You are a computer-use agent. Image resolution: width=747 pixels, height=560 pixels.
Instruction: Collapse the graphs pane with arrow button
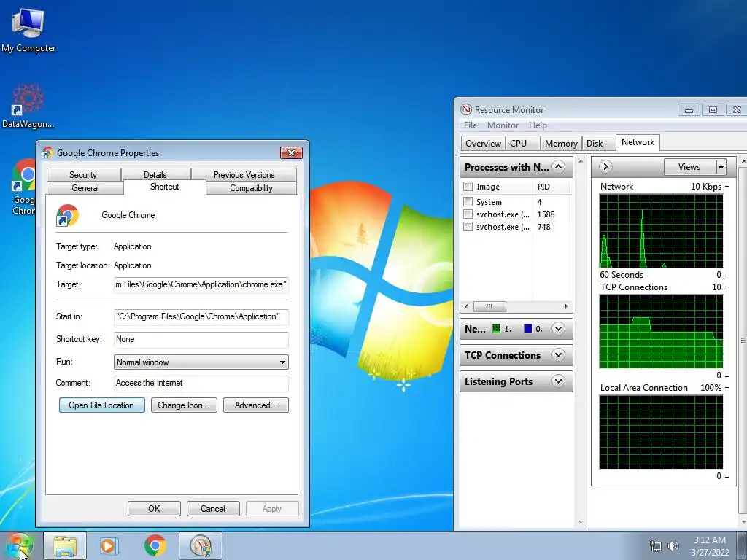coord(605,167)
